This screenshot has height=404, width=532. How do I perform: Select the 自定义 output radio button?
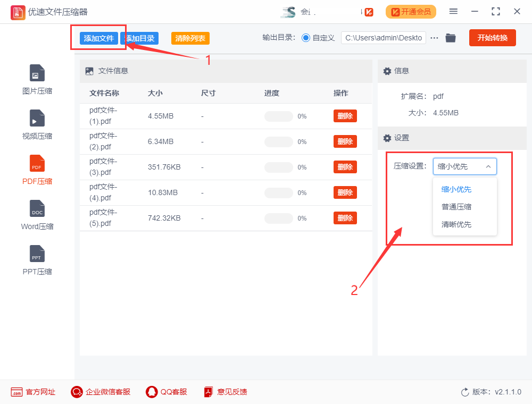306,38
